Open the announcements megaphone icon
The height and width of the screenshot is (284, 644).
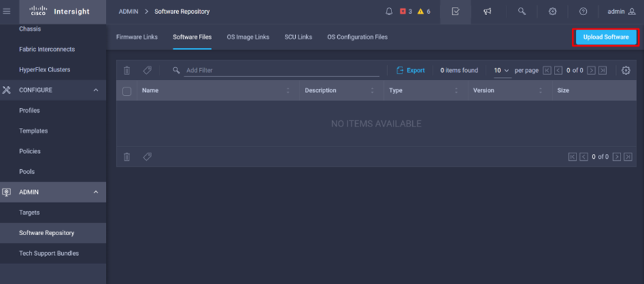[x=488, y=12]
